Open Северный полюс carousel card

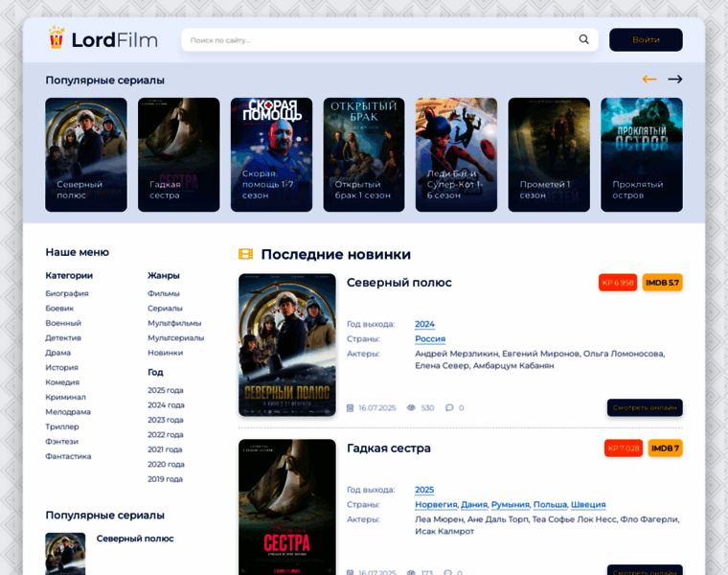tap(86, 154)
